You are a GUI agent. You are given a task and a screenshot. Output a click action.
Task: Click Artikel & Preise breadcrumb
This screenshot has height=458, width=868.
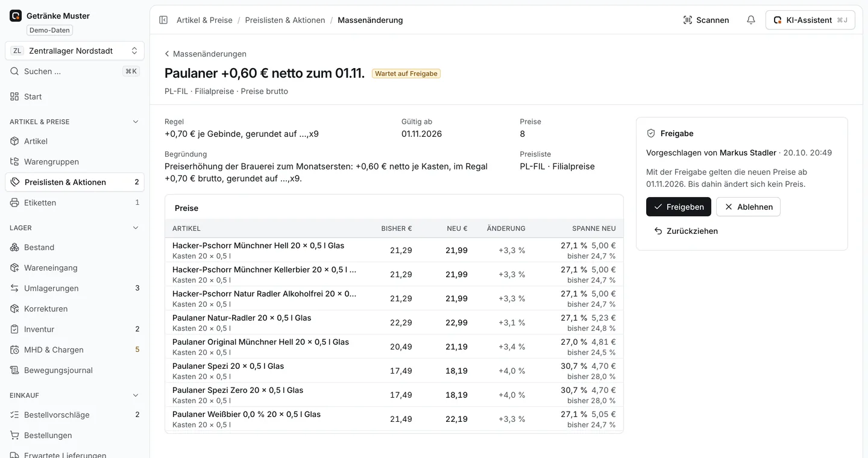point(204,20)
